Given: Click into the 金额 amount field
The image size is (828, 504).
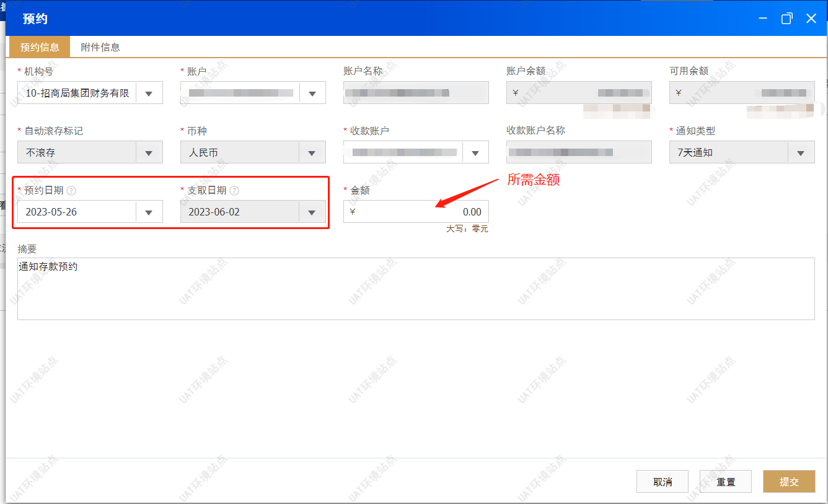Looking at the screenshot, I should (416, 212).
